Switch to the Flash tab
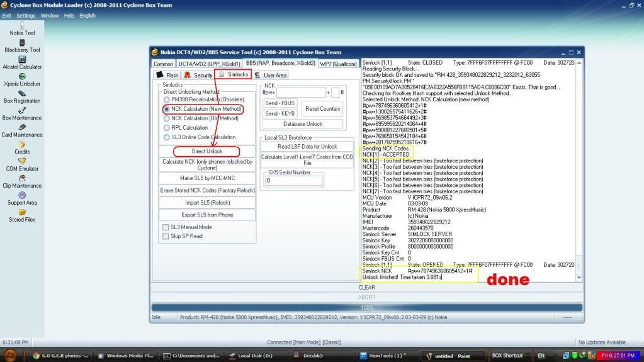 pos(167,75)
